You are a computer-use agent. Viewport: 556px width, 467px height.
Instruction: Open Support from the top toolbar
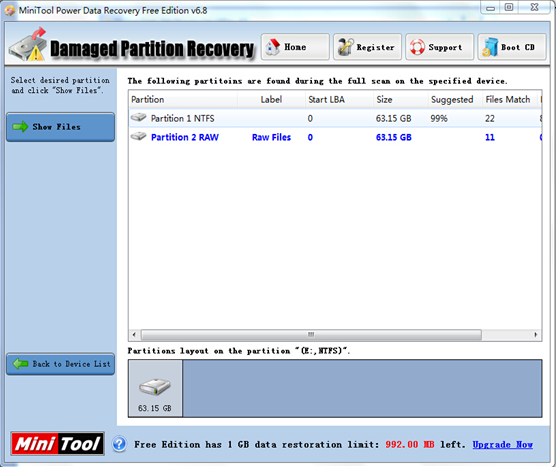click(x=439, y=47)
